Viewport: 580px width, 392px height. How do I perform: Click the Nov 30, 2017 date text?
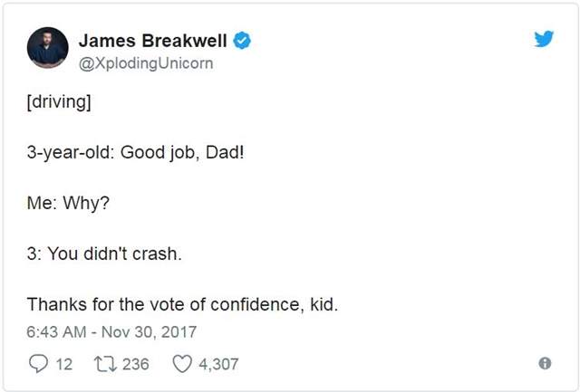149,332
